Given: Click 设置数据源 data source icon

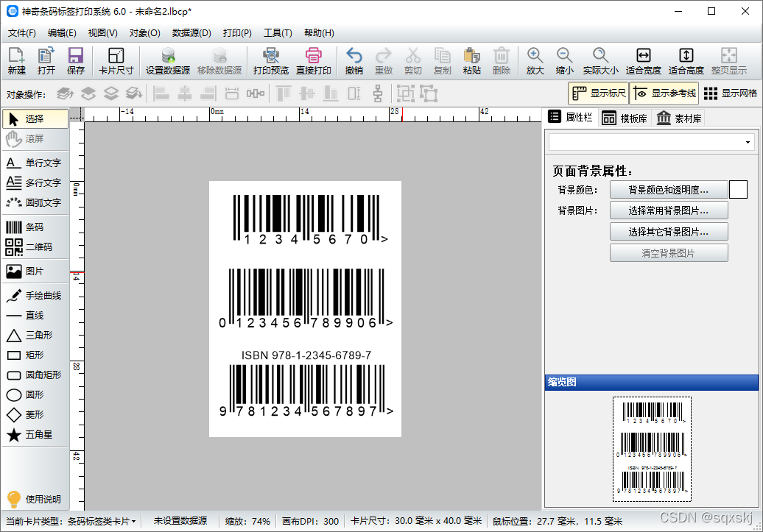Looking at the screenshot, I should pos(168,61).
